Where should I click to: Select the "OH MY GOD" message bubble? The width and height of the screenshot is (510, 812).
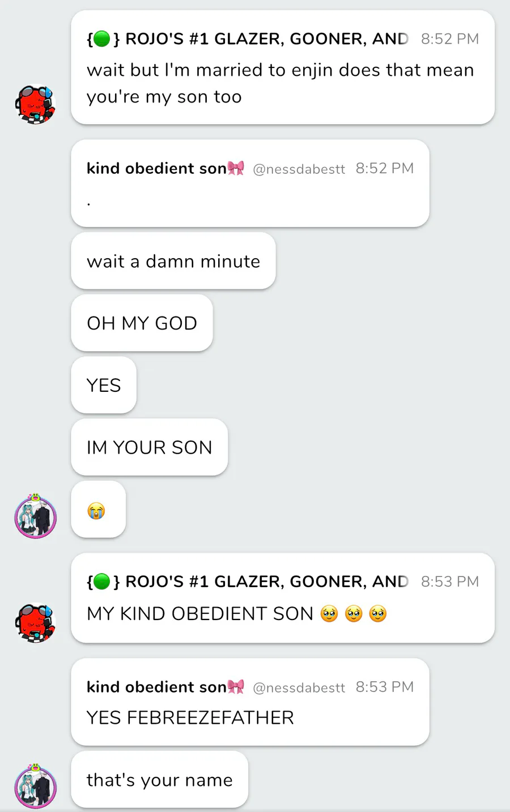pyautogui.click(x=142, y=323)
